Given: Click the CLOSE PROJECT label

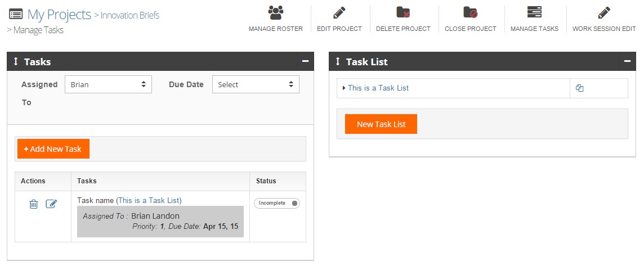Looking at the screenshot, I should point(470,29).
